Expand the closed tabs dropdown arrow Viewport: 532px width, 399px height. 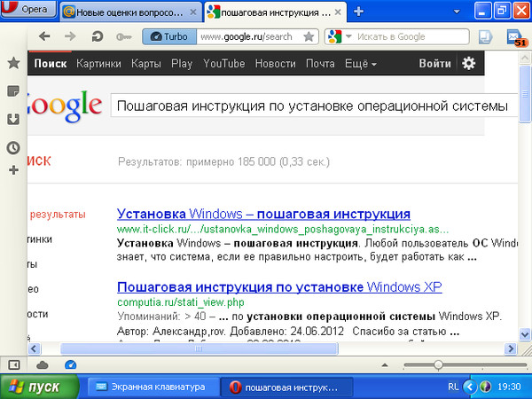coord(457,12)
